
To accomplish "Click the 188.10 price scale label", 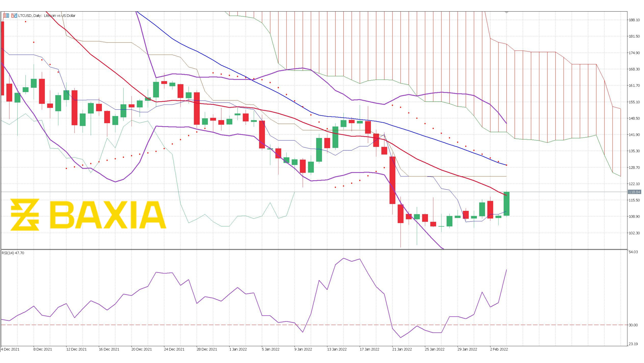I will (x=634, y=20).
